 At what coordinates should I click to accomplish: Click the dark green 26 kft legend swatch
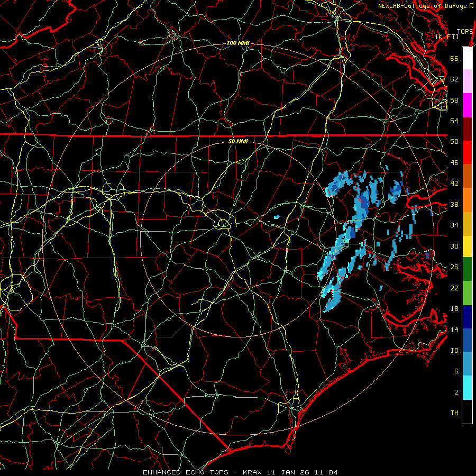click(467, 269)
